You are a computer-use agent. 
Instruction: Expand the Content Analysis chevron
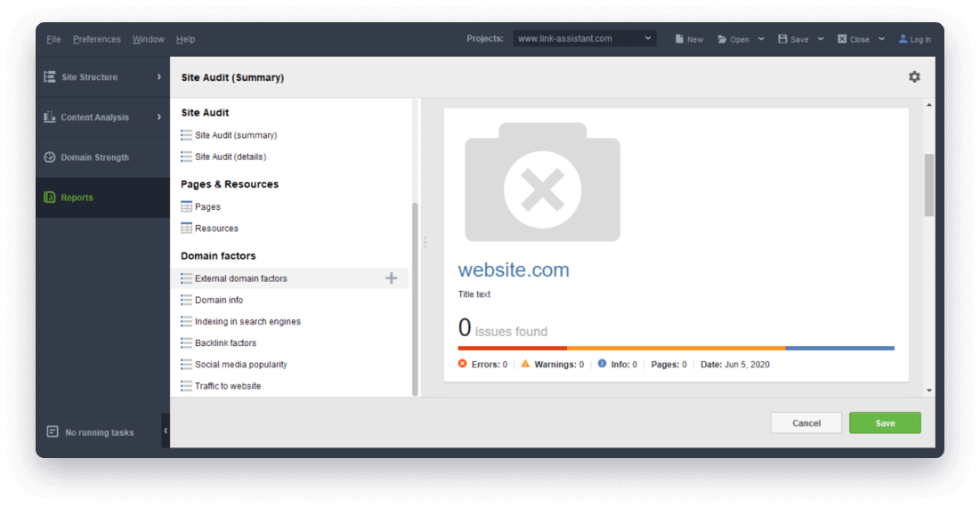click(x=158, y=117)
